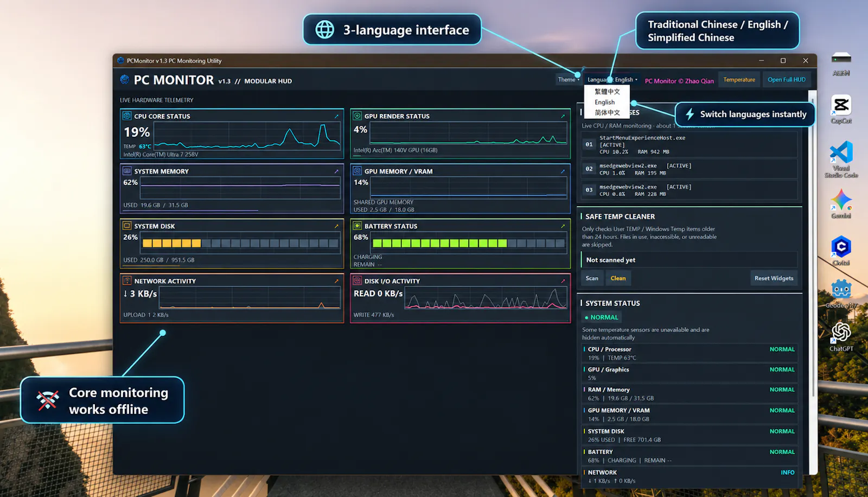The height and width of the screenshot is (497, 868).
Task: Select StartMenuExperienceHost.exe process row
Action: point(690,145)
